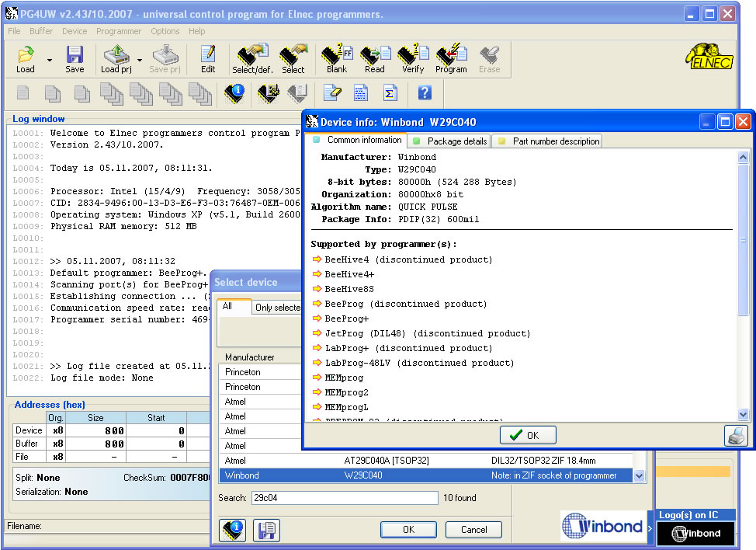This screenshot has height=550, width=756.
Task: Open the Options menu
Action: pos(165,31)
